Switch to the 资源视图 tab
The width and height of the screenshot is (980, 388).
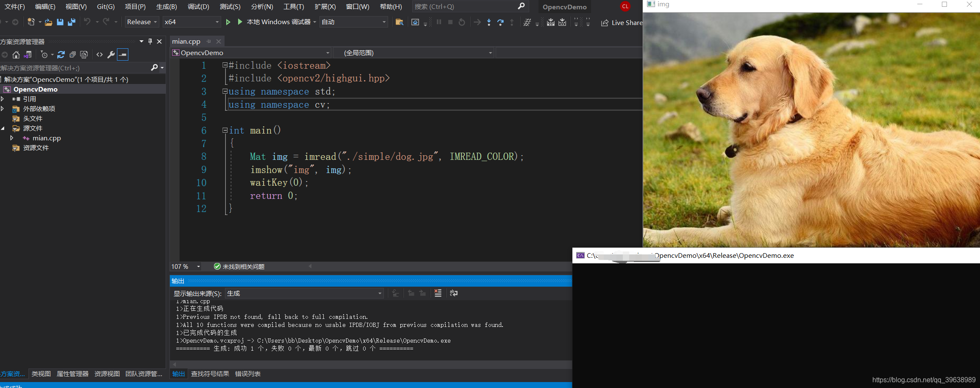tap(107, 374)
